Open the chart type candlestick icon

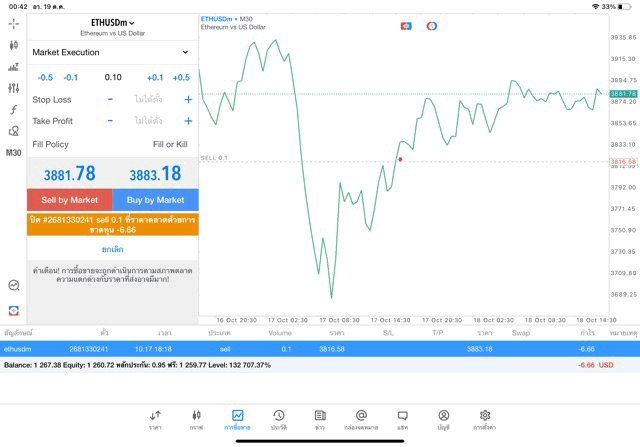(14, 45)
